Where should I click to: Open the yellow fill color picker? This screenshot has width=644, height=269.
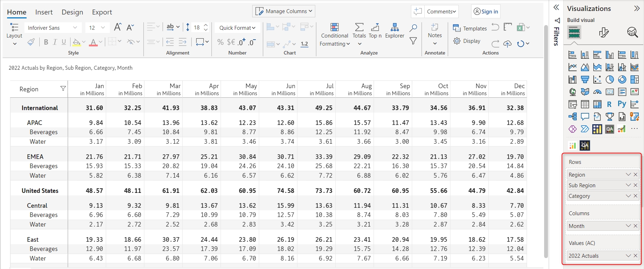77,42
